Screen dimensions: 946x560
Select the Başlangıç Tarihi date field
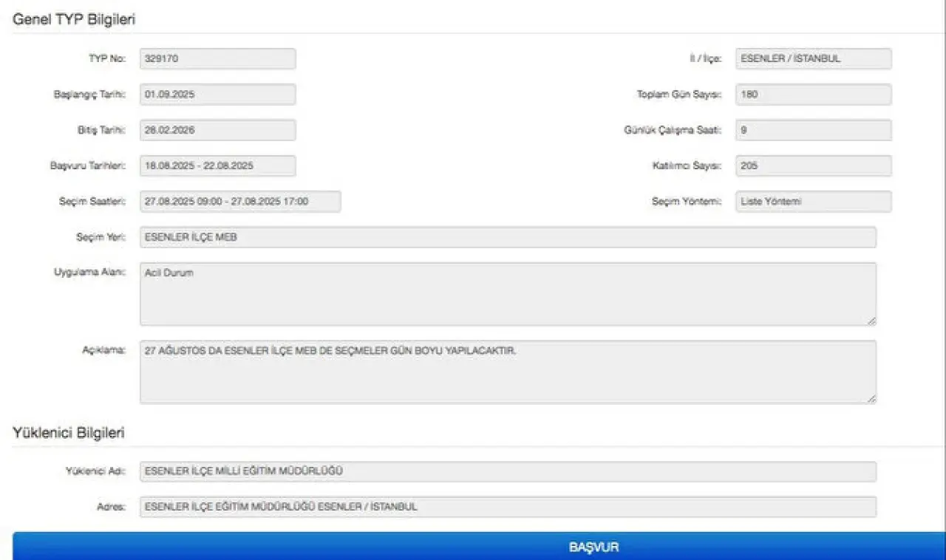[217, 95]
